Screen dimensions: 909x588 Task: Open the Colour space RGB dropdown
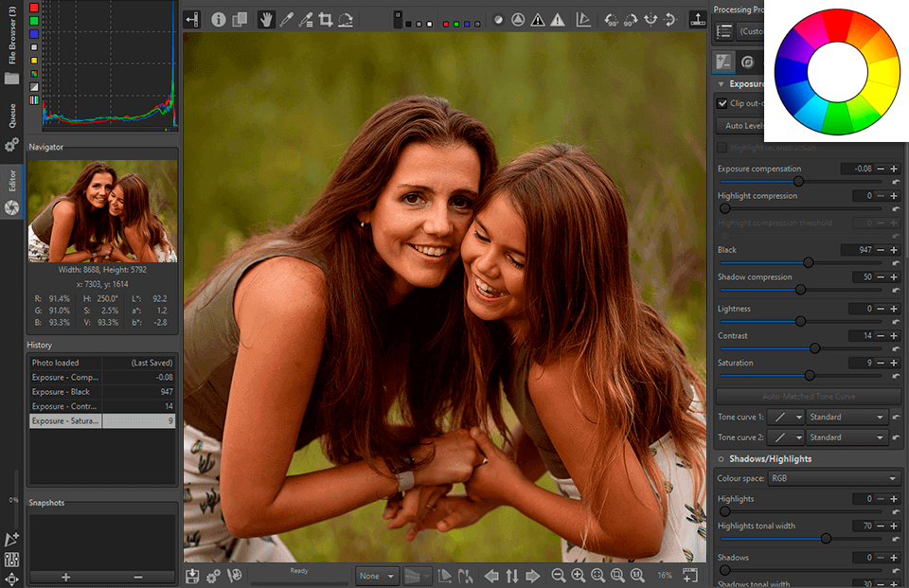pyautogui.click(x=833, y=479)
